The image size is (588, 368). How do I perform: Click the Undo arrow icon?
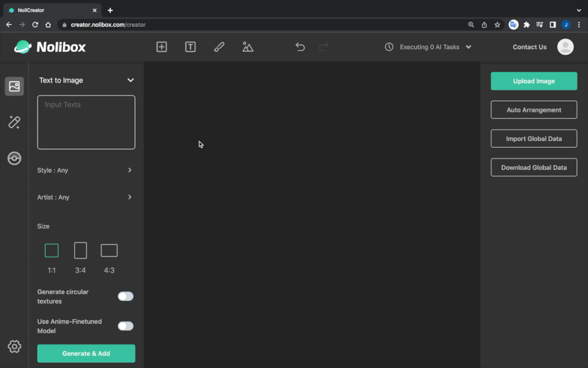300,47
